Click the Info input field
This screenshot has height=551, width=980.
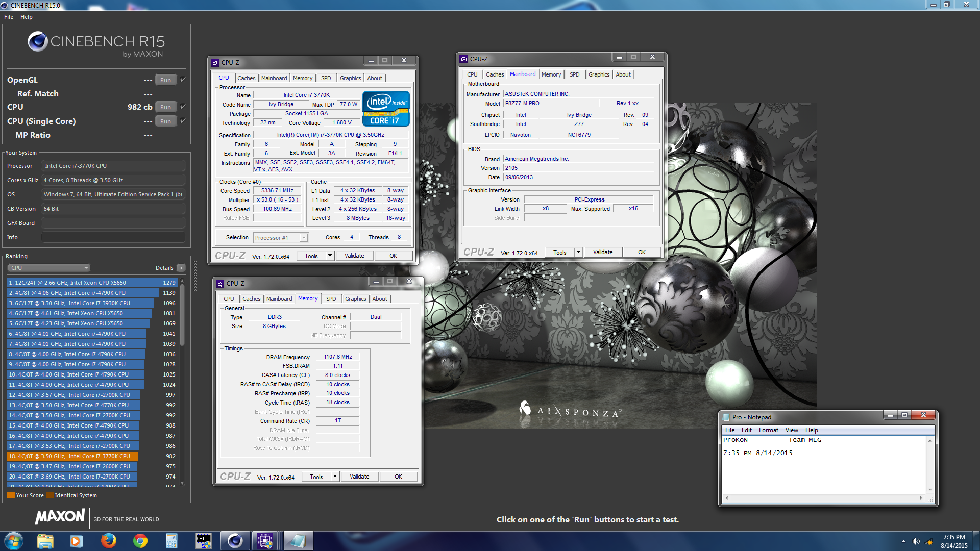[x=113, y=237]
